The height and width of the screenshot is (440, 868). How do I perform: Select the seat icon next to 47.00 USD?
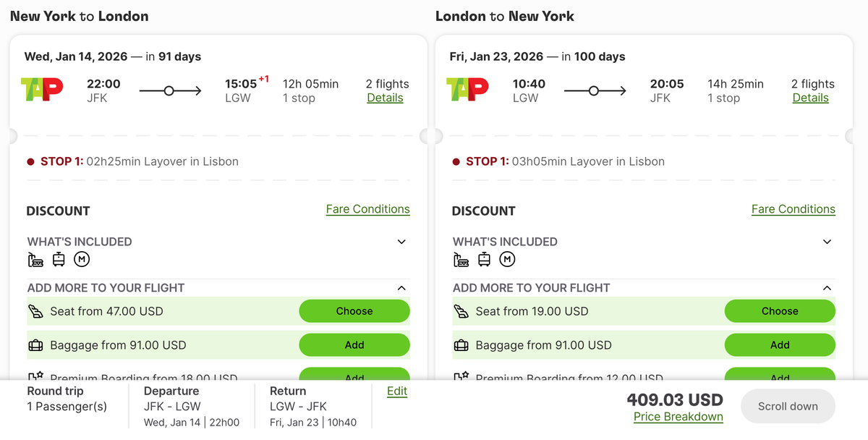pos(35,310)
